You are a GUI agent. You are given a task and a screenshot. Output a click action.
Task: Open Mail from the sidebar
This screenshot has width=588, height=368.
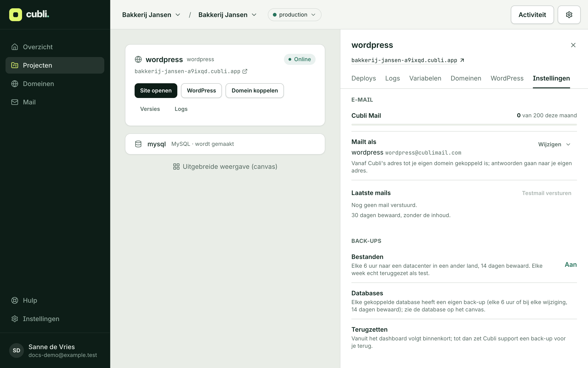[55, 102]
